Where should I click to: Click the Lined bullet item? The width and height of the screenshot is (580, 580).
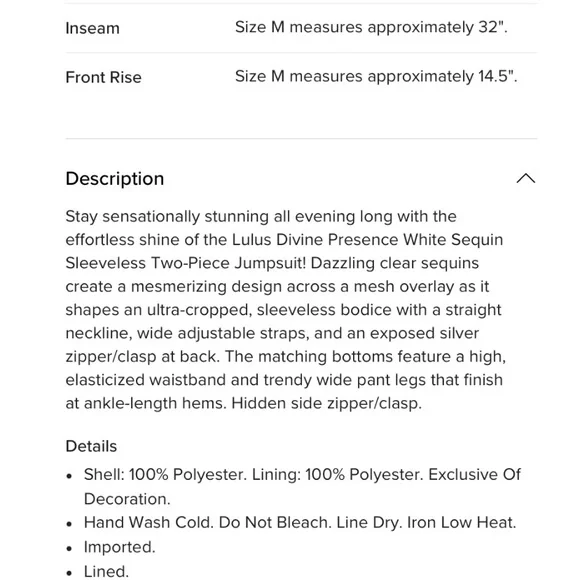tap(107, 571)
